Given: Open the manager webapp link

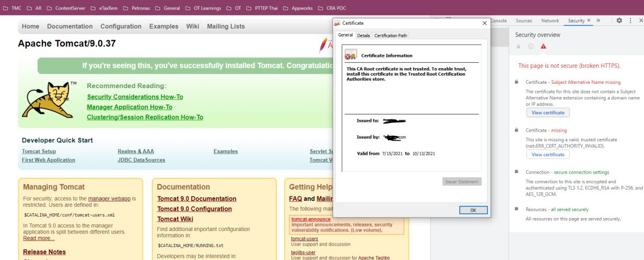Looking at the screenshot, I should click(x=110, y=199).
